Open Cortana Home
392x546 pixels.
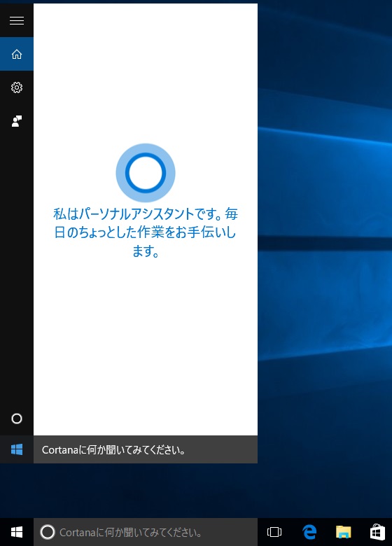(17, 54)
